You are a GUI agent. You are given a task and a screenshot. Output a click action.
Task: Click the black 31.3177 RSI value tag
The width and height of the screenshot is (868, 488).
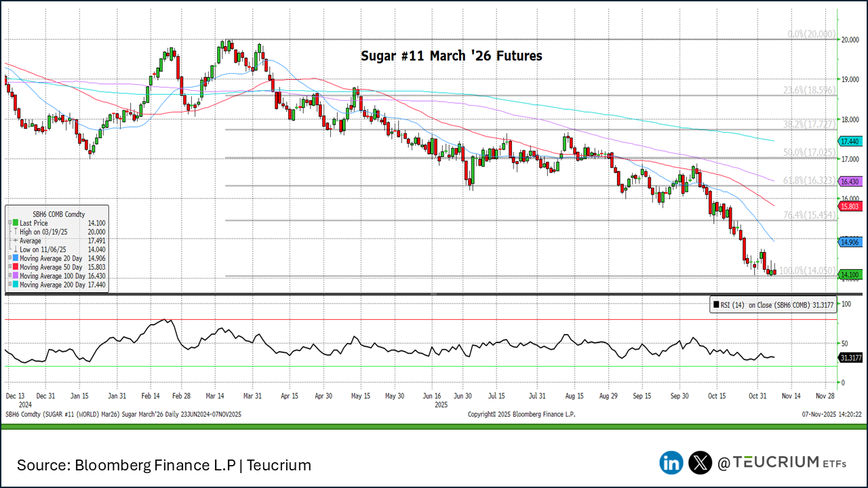850,358
